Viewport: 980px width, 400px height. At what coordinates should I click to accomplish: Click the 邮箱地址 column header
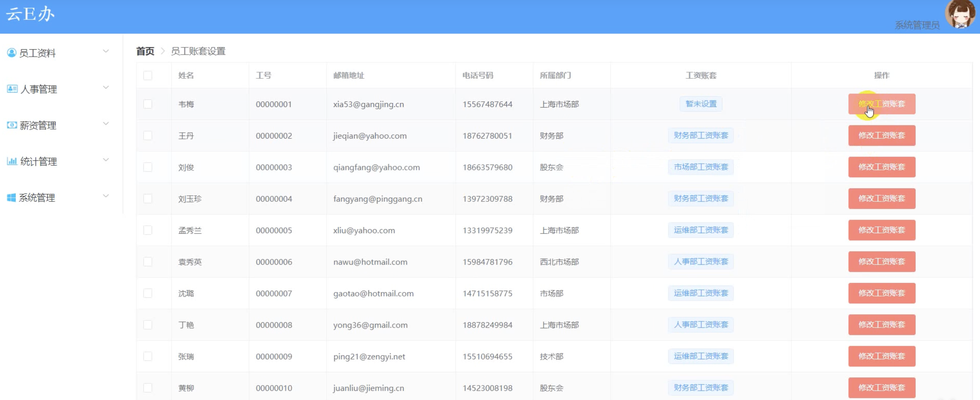pyautogui.click(x=349, y=75)
